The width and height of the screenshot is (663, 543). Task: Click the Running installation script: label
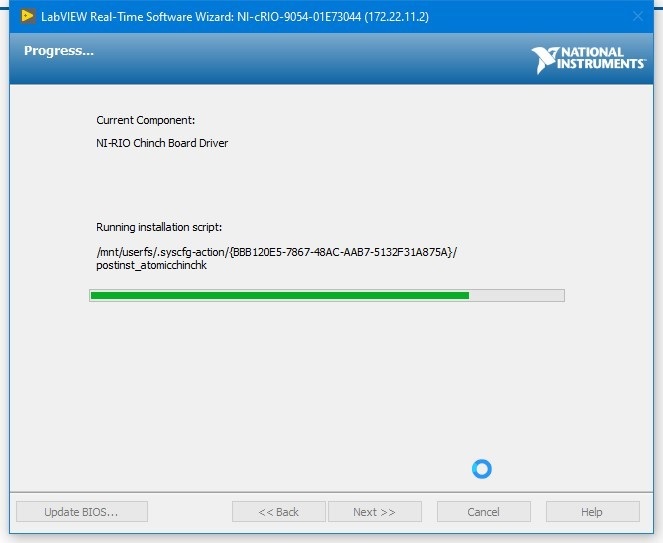[x=159, y=228]
